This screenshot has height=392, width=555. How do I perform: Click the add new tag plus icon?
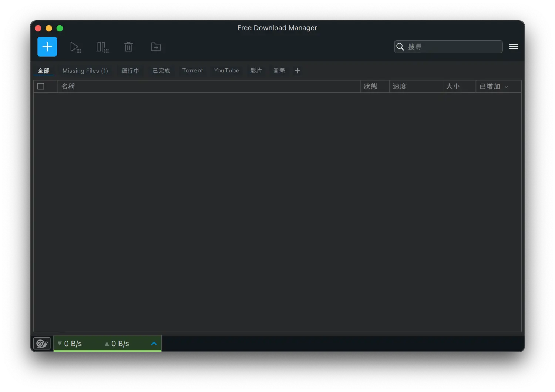point(297,71)
